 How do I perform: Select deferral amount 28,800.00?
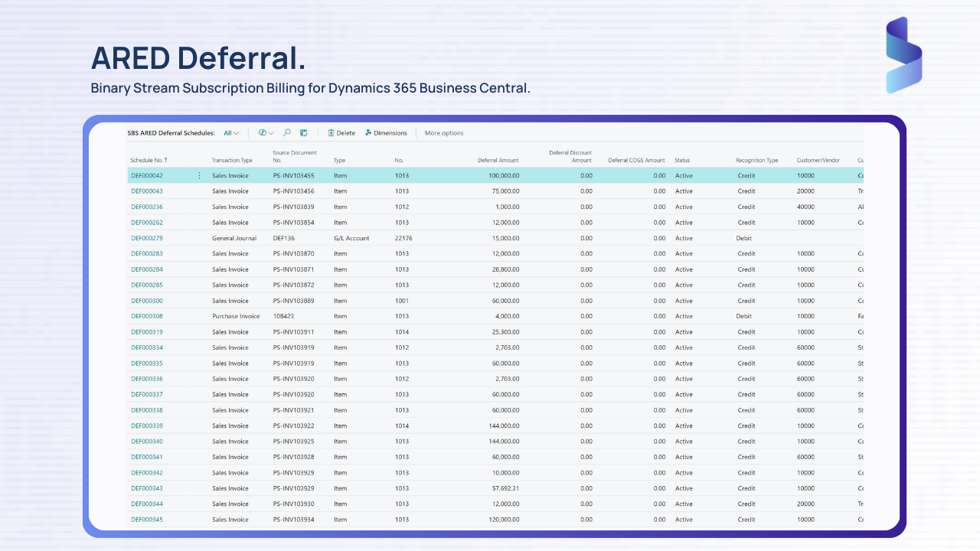[x=505, y=269]
